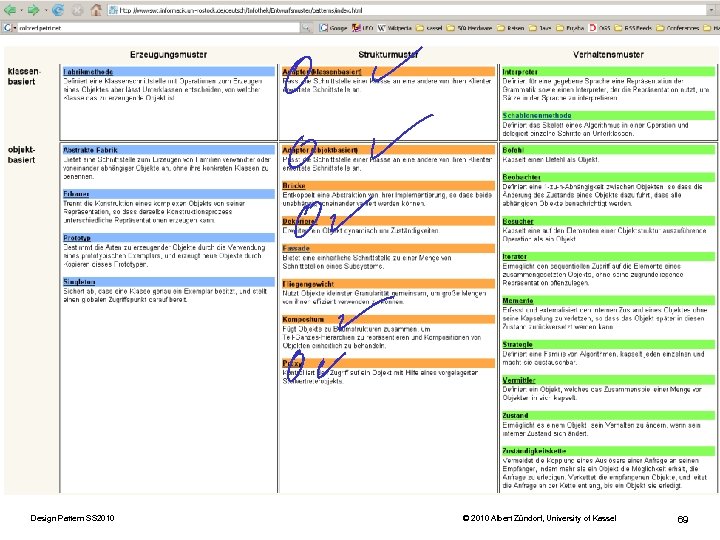This screenshot has width=720, height=540.
Task: Open the Vermittler pattern link
Action: (x=519, y=380)
